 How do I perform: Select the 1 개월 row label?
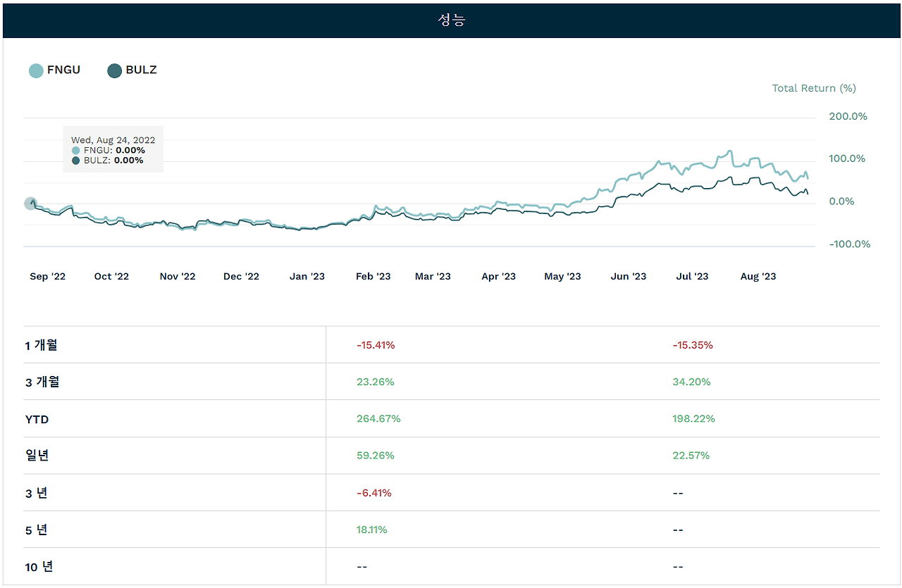[42, 345]
